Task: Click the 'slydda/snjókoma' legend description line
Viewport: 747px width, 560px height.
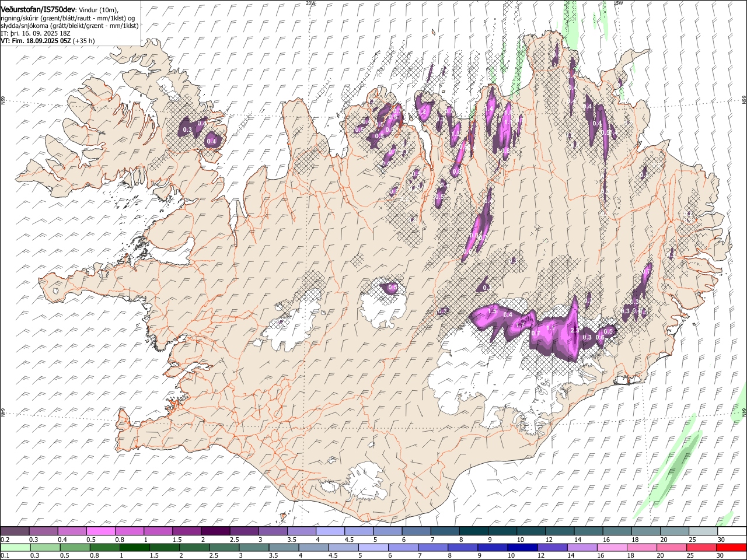Action: pos(69,26)
